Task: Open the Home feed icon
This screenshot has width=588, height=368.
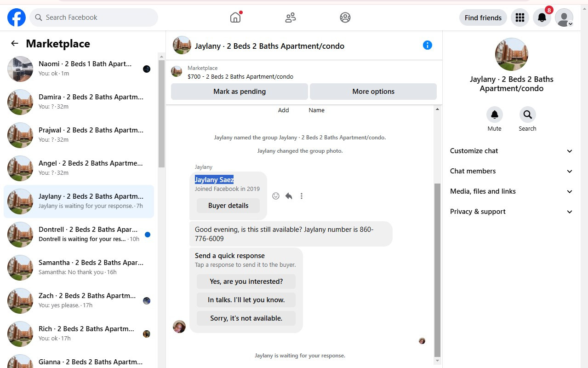Action: (x=235, y=17)
